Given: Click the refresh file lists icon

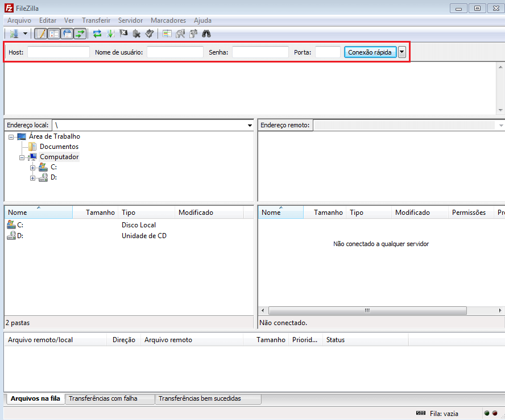Looking at the screenshot, I should (97, 34).
